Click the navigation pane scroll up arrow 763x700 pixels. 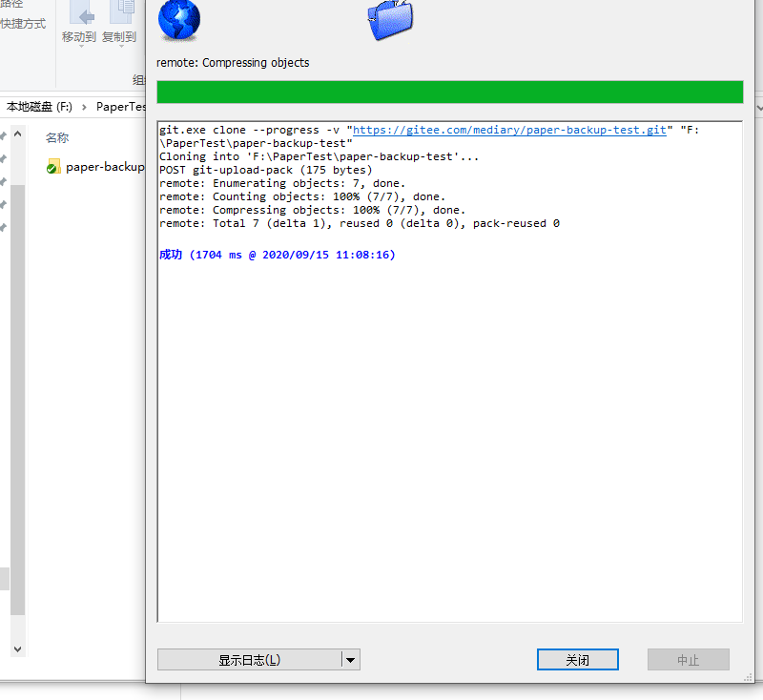tap(17, 134)
